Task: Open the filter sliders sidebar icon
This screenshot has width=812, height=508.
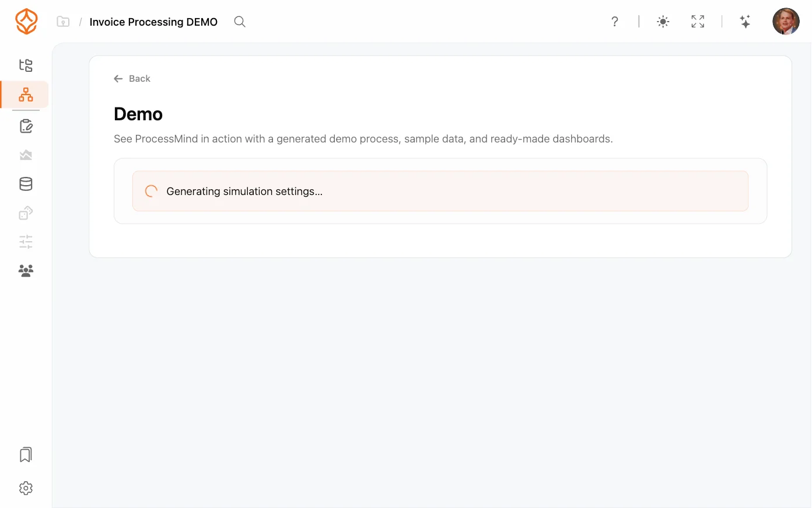Action: [x=26, y=242]
